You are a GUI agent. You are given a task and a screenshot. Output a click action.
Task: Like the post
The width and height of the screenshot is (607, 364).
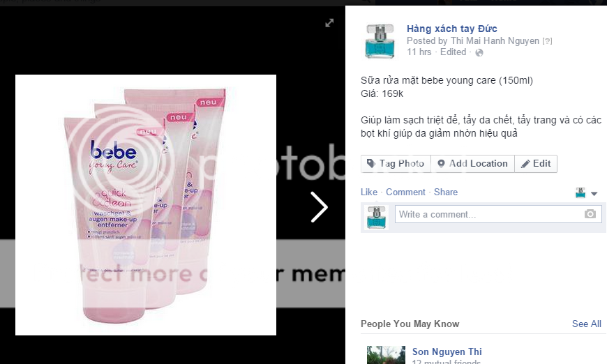tap(369, 192)
